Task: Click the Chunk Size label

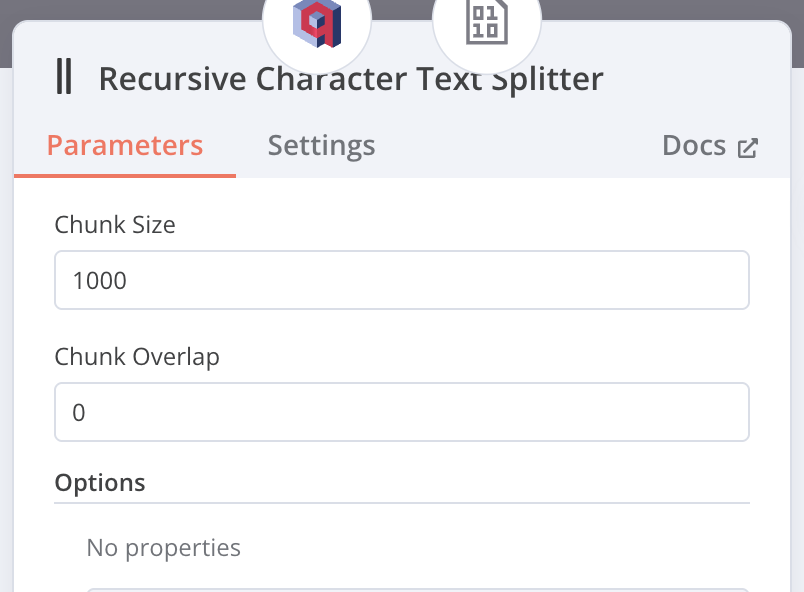Action: pos(115,225)
